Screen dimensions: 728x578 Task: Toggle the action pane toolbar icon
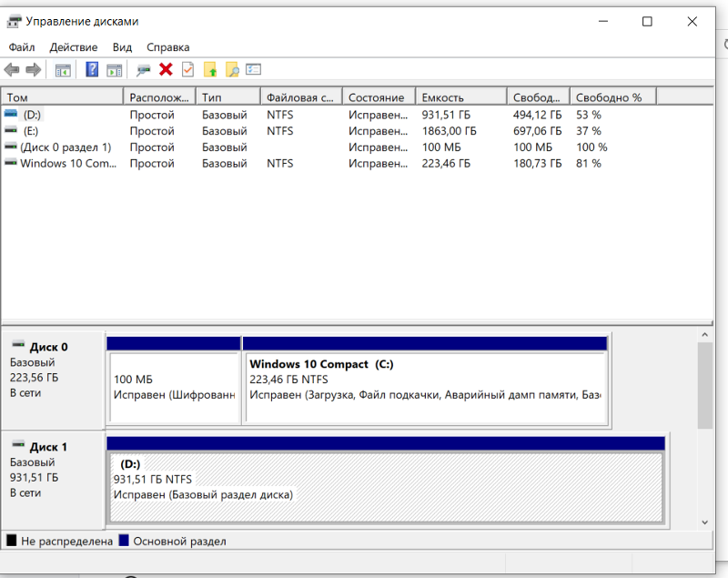point(115,71)
